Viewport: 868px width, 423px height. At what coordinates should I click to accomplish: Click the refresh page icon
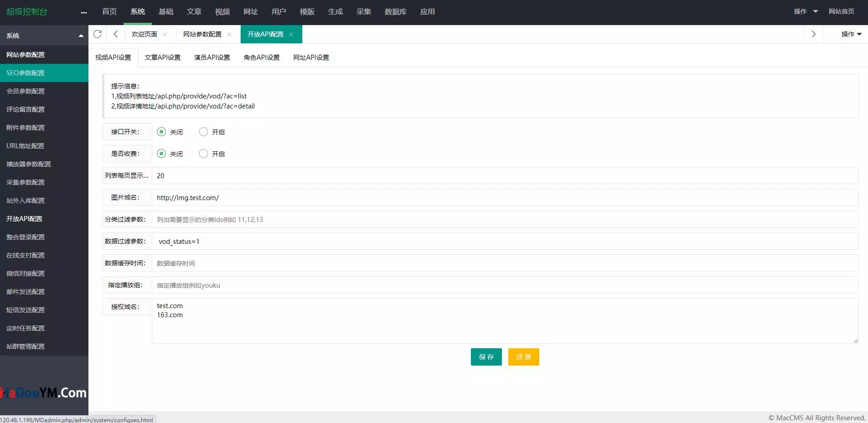pyautogui.click(x=97, y=34)
